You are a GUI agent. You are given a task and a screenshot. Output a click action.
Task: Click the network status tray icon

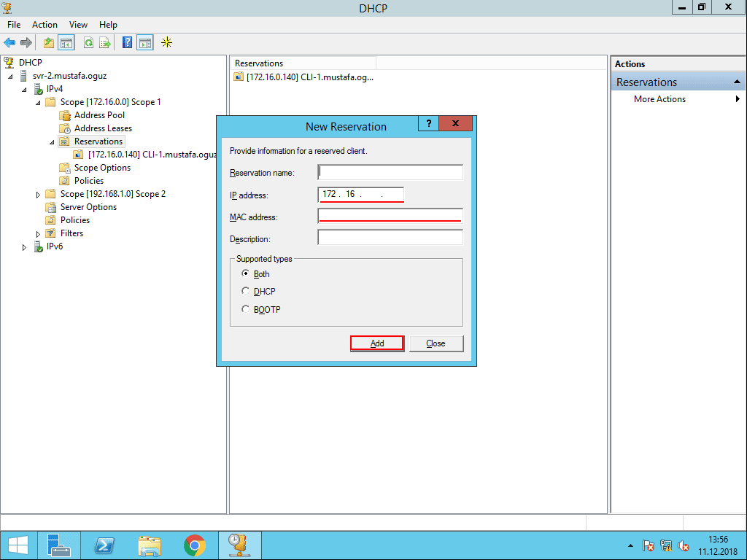(666, 545)
